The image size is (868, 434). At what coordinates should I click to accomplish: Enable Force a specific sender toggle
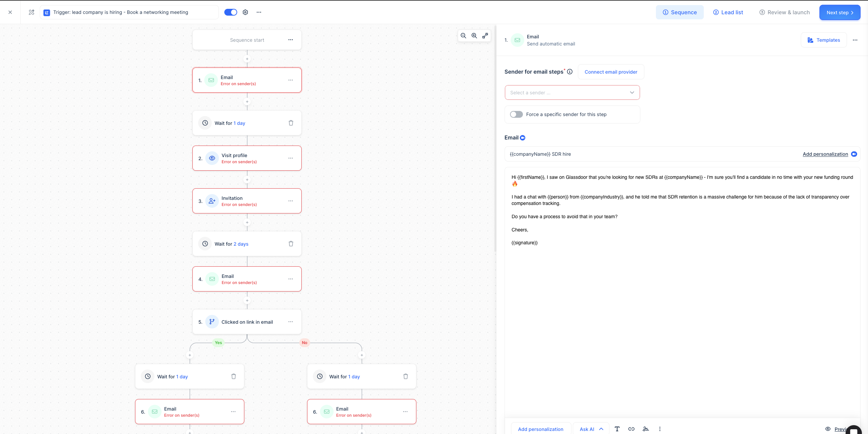pyautogui.click(x=516, y=114)
